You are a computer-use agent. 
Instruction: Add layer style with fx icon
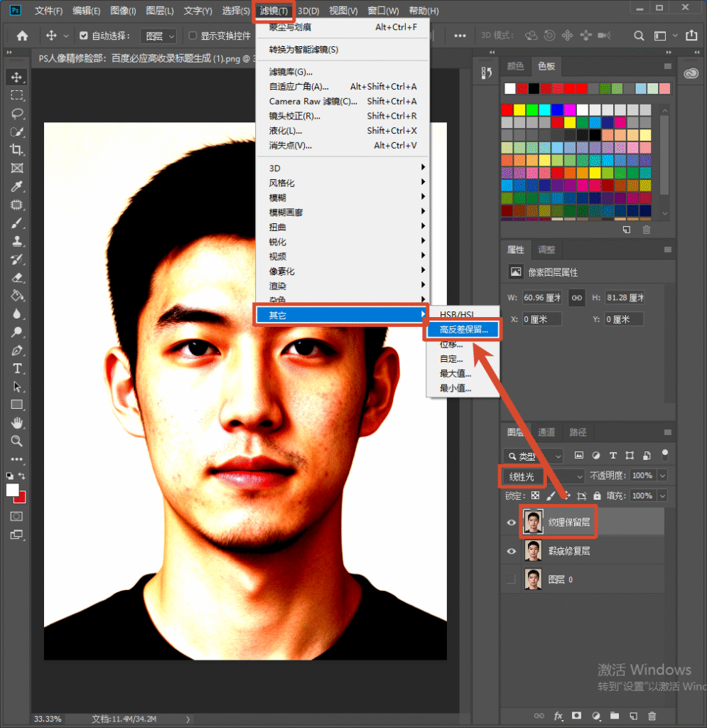(558, 716)
